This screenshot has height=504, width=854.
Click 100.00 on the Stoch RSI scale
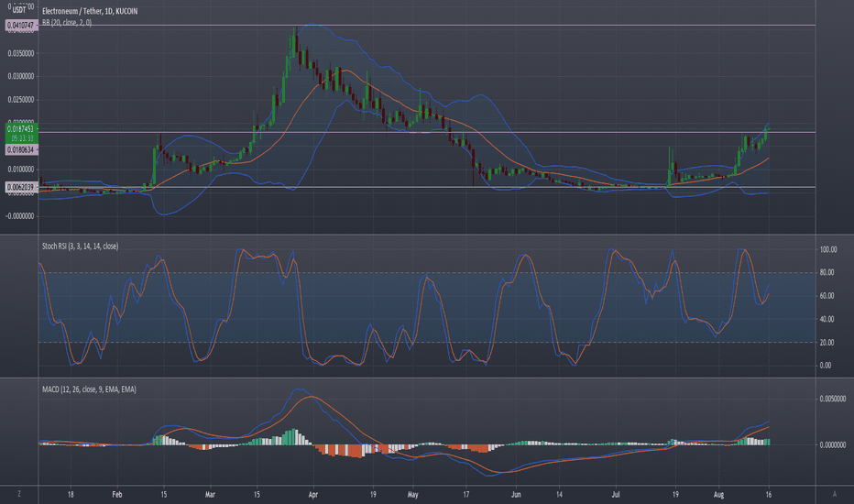828,249
